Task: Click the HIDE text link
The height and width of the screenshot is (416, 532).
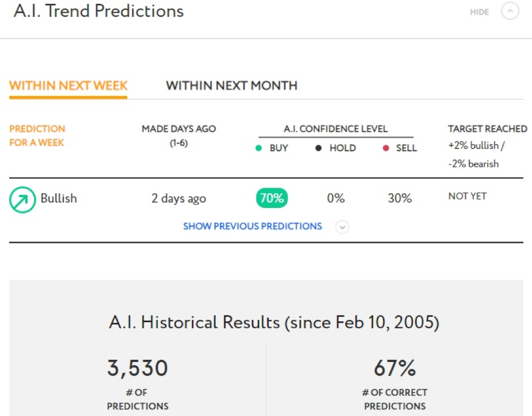Action: [x=480, y=12]
